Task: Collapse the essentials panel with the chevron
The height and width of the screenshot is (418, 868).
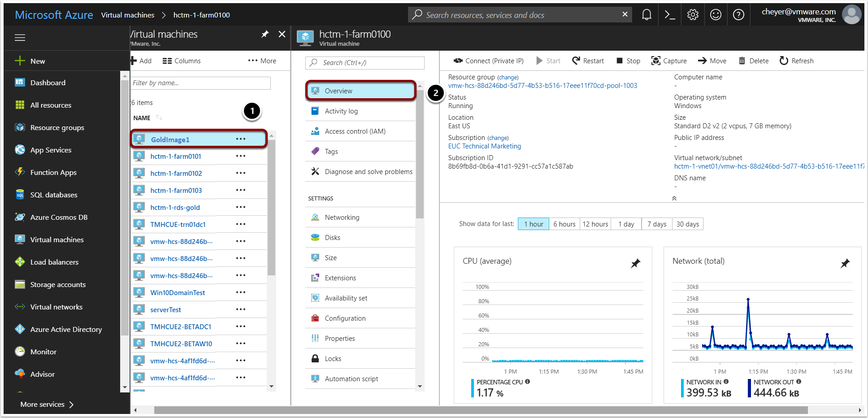Action: tap(674, 198)
